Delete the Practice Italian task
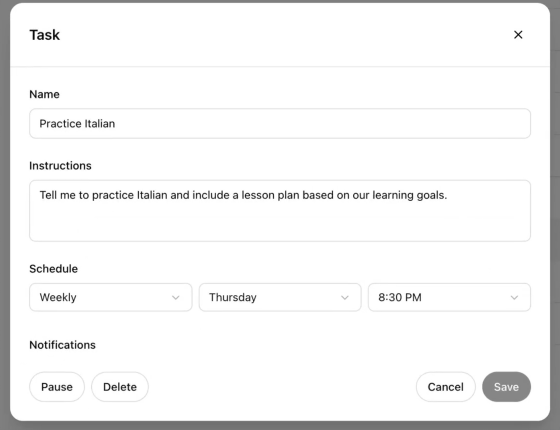Image resolution: width=560 pixels, height=430 pixels. point(120,387)
